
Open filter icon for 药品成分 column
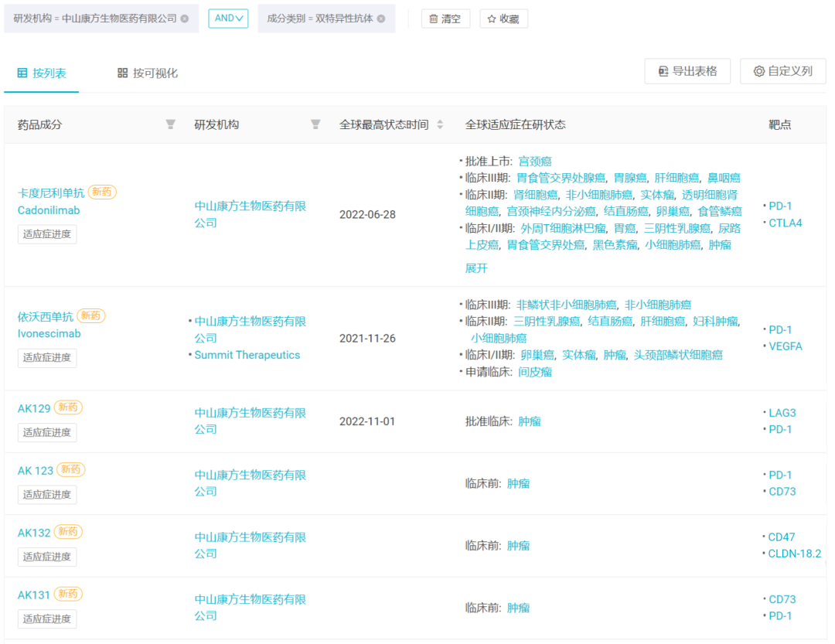point(170,124)
